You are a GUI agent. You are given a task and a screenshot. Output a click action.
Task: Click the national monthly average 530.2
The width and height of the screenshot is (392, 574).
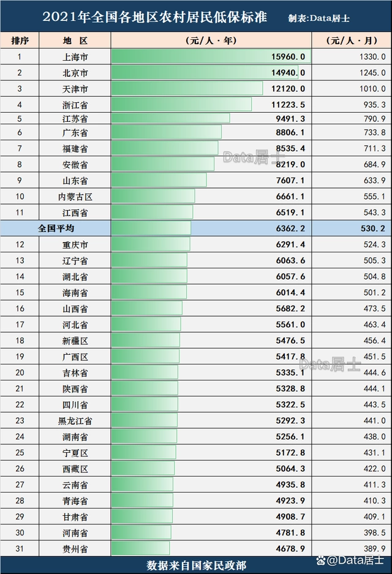(x=373, y=228)
